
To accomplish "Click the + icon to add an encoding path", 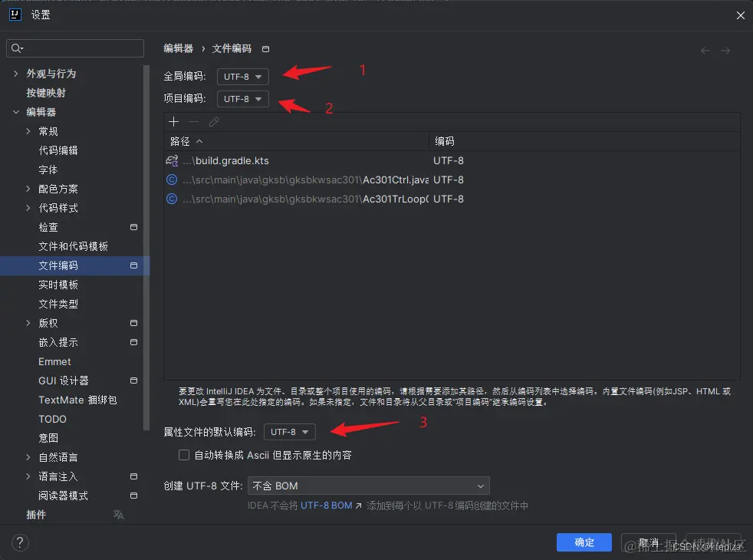I will 174,121.
